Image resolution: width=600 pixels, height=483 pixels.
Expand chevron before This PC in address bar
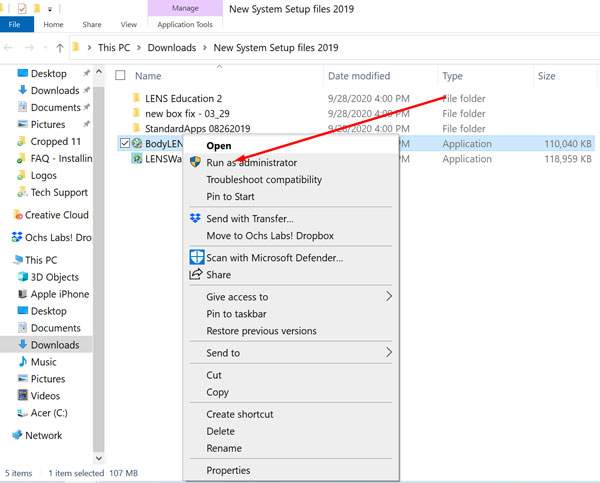click(x=89, y=47)
